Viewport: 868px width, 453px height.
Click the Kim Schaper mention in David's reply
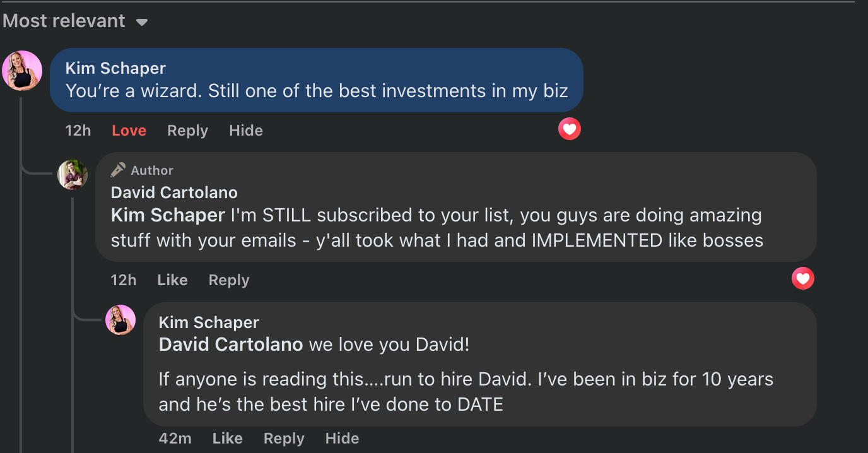click(x=168, y=215)
